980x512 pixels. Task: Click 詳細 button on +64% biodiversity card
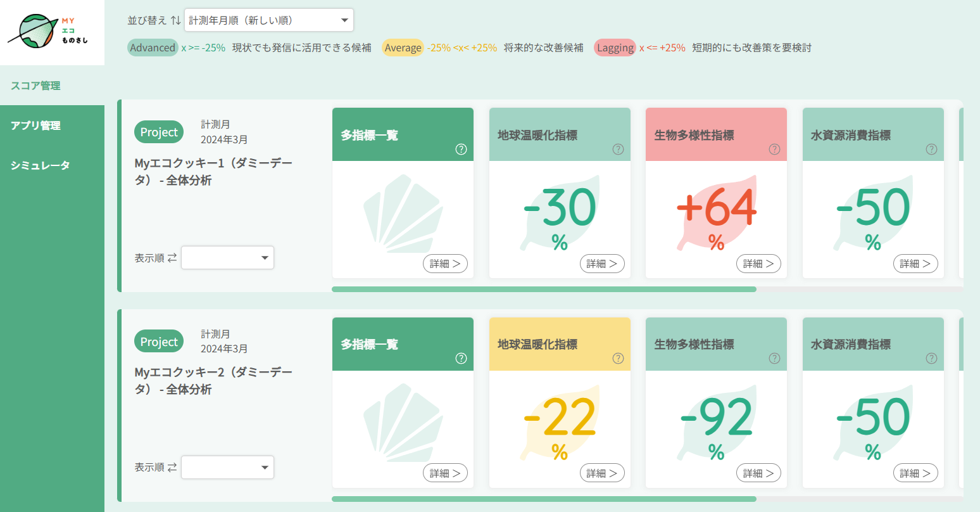[758, 264]
